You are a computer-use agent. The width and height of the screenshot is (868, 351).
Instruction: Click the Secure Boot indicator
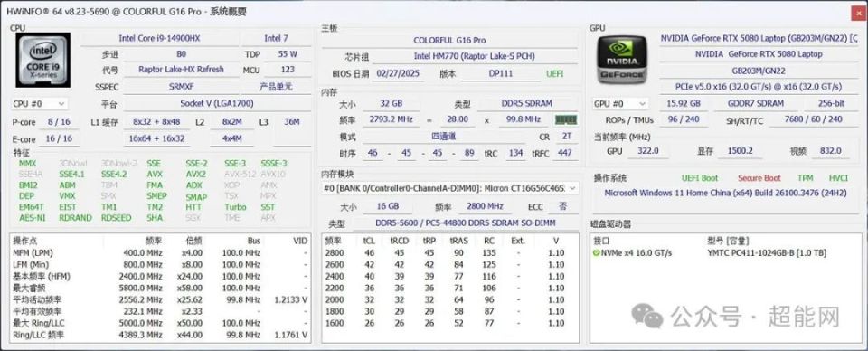pyautogui.click(x=759, y=178)
